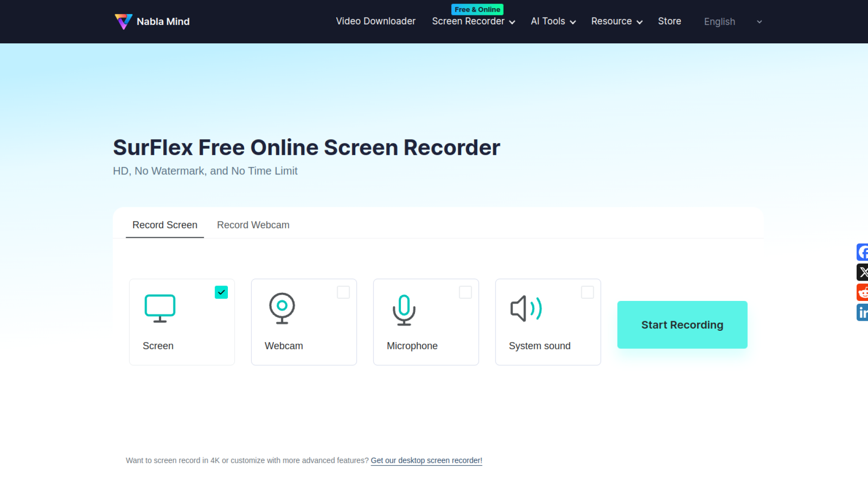Click the monitor Screen icon
This screenshot has height=488, width=868.
point(160,308)
